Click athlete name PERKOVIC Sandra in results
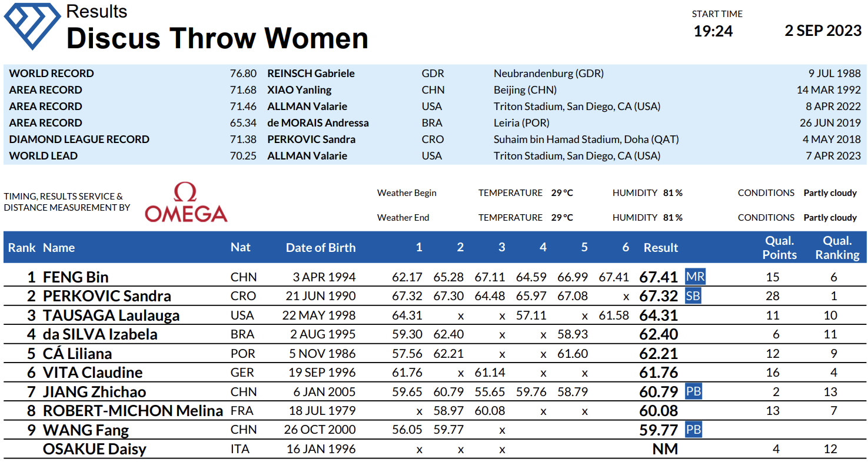This screenshot has height=462, width=868. (x=107, y=296)
